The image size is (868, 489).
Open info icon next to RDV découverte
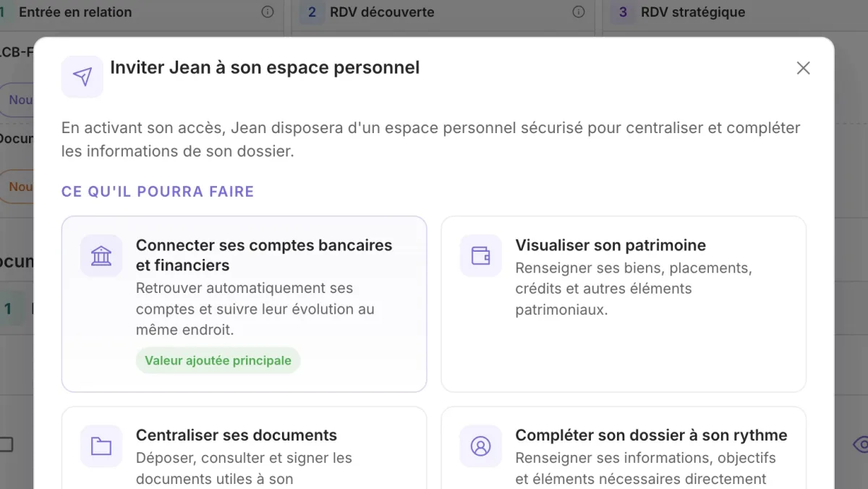[x=578, y=12]
